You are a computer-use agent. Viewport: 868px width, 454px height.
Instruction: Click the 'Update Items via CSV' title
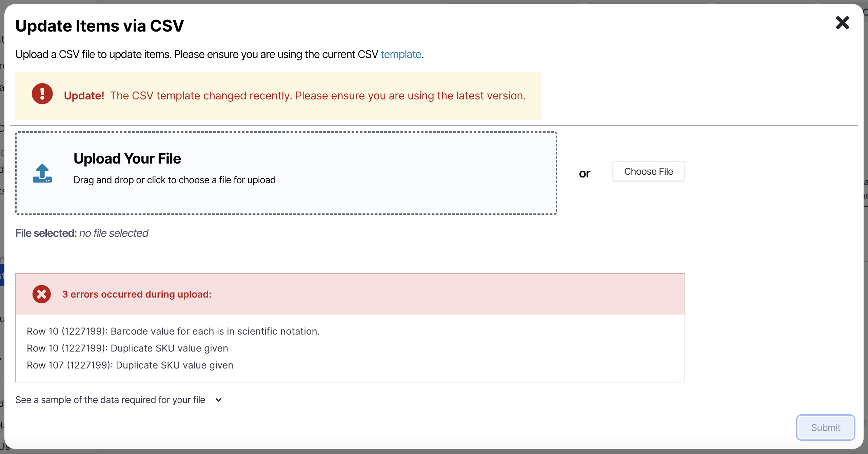(x=100, y=26)
